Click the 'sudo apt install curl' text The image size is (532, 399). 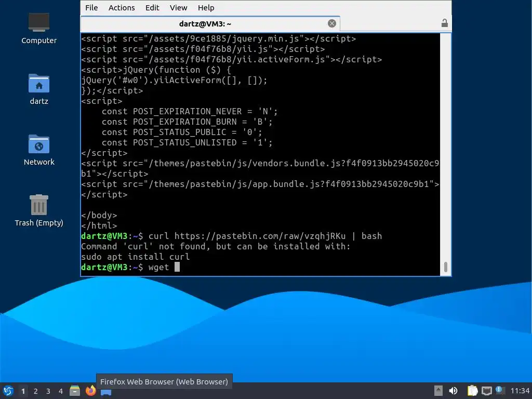pyautogui.click(x=135, y=257)
